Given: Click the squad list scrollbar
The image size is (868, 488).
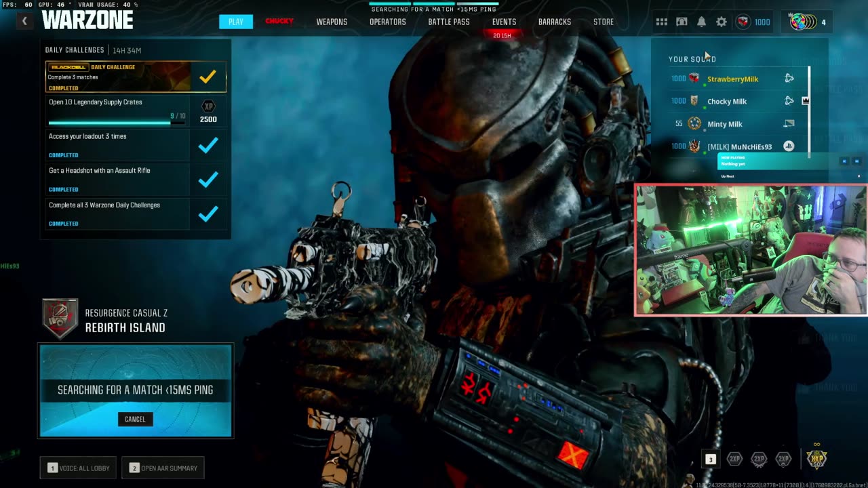Looking at the screenshot, I should (809, 113).
